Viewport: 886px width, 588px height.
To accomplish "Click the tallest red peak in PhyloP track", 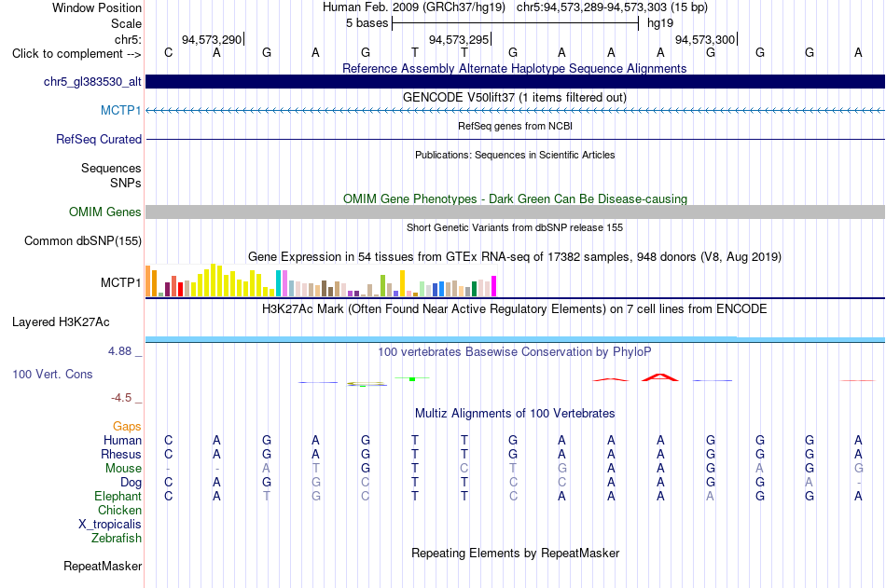I will click(x=660, y=376).
